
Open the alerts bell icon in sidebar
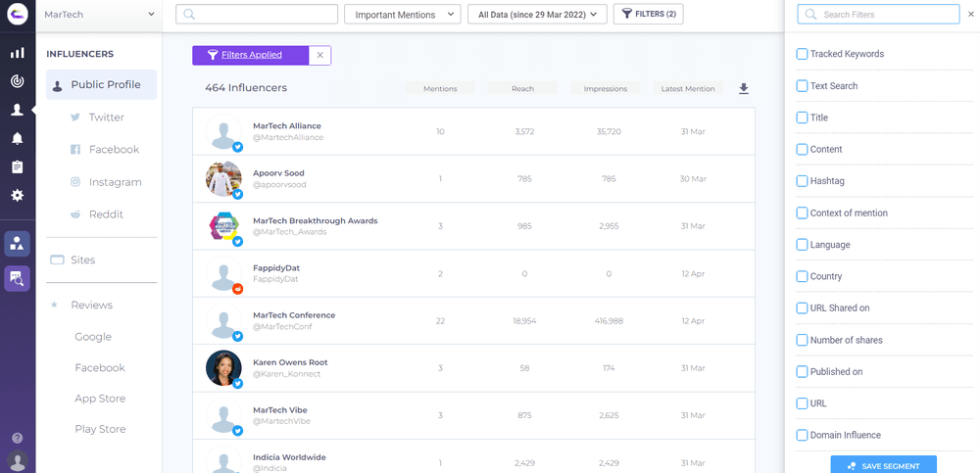[18, 139]
